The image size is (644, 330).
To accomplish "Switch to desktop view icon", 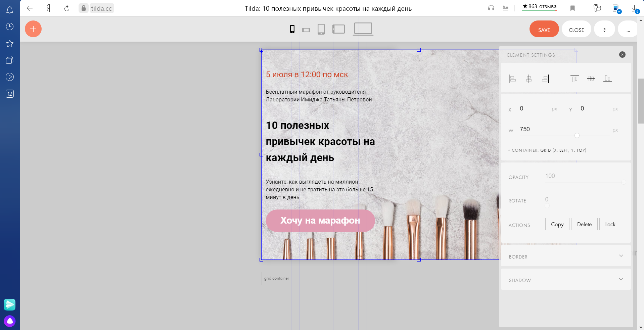I will pyautogui.click(x=363, y=29).
